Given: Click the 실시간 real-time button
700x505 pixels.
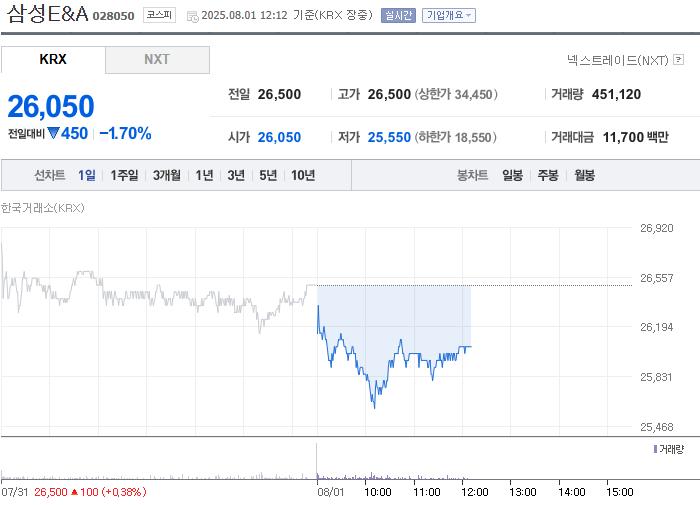Looking at the screenshot, I should coord(398,16).
